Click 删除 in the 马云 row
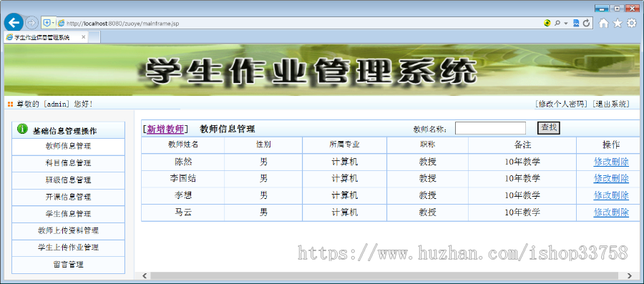The height and width of the screenshot is (284, 644). pos(620,212)
